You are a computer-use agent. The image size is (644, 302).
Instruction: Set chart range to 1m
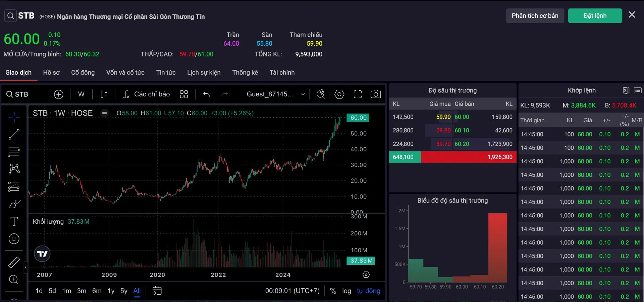point(67,291)
